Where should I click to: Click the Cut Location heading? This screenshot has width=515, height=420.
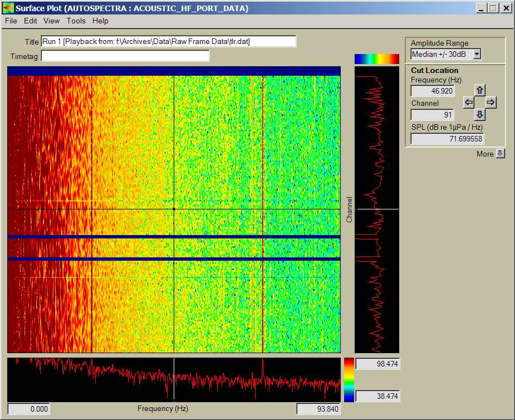pos(434,70)
